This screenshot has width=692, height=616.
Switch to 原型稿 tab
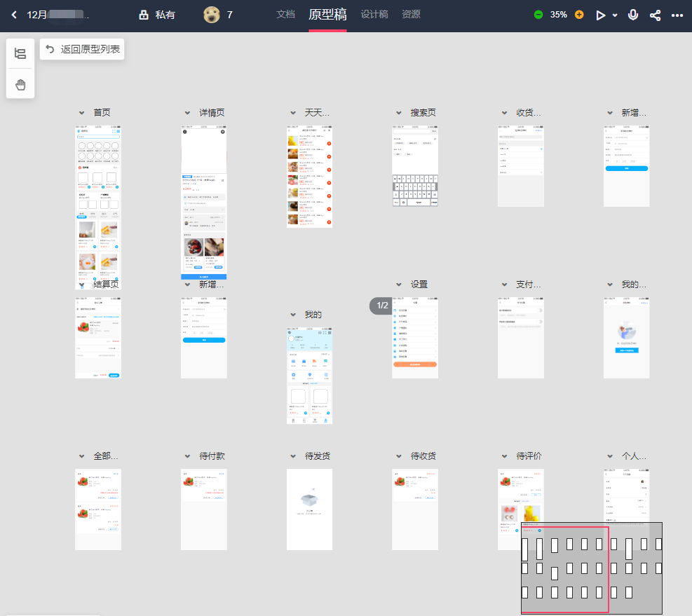pos(327,15)
